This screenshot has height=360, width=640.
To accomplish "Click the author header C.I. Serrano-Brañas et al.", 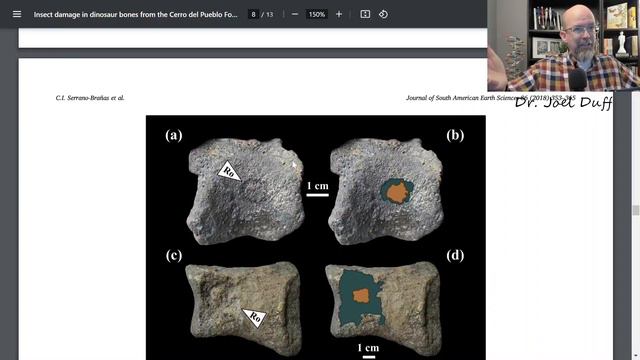I will click(90, 98).
